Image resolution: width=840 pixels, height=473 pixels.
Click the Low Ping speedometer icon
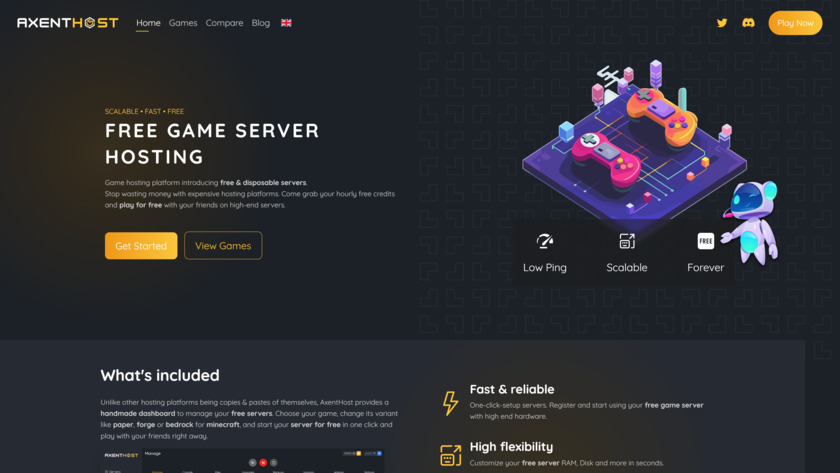pyautogui.click(x=545, y=241)
